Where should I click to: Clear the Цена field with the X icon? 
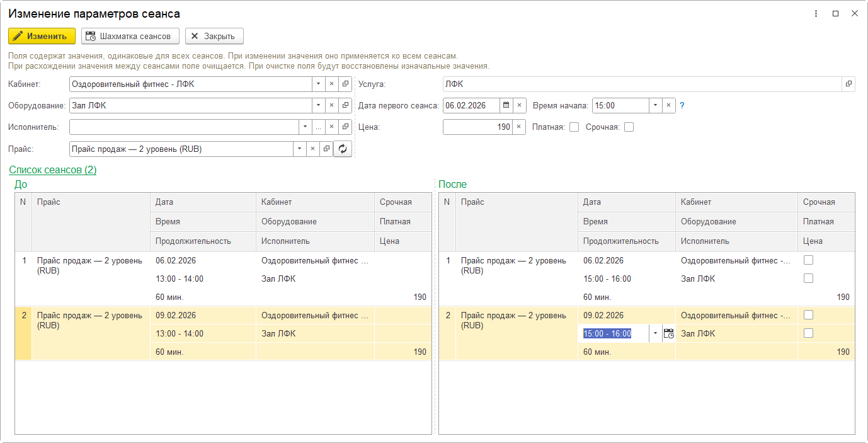pyautogui.click(x=518, y=127)
